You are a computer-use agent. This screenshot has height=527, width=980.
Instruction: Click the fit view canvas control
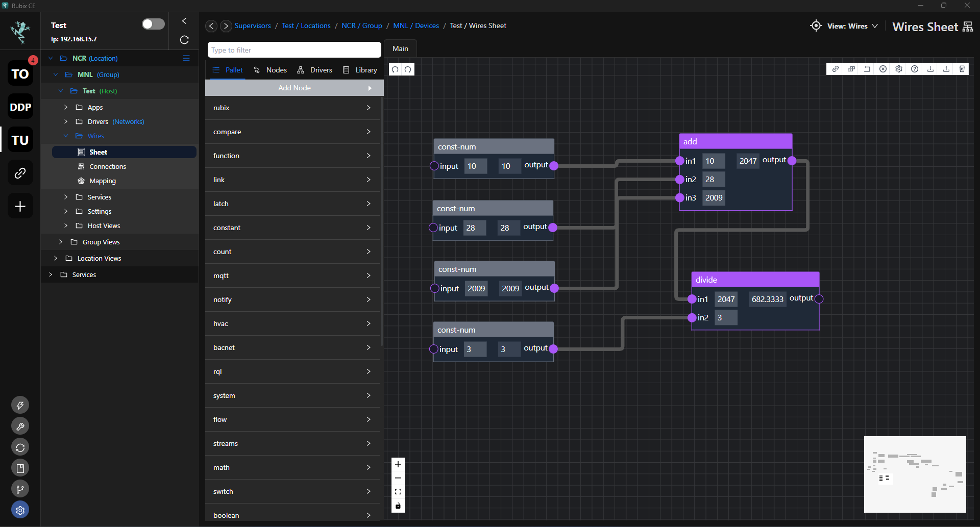(398, 492)
